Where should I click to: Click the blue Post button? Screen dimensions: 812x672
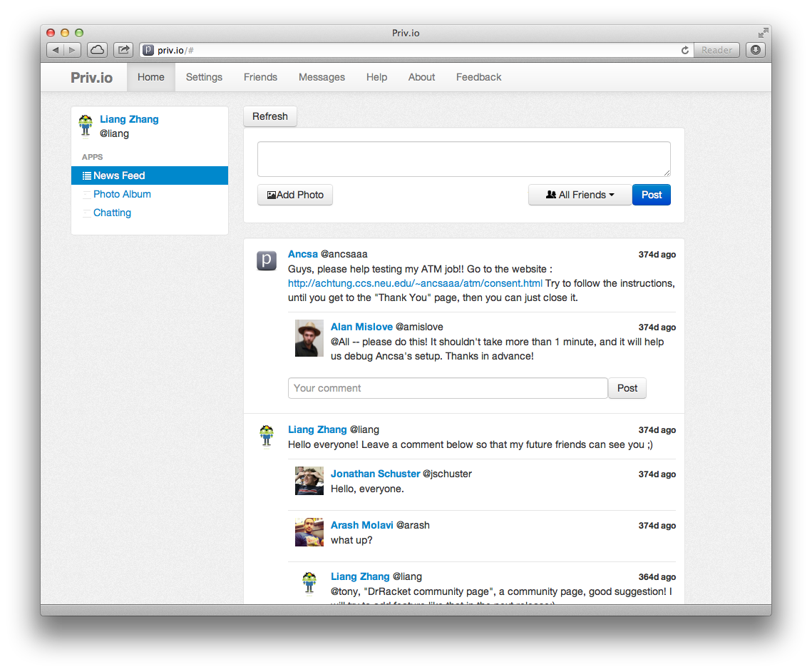(x=651, y=195)
